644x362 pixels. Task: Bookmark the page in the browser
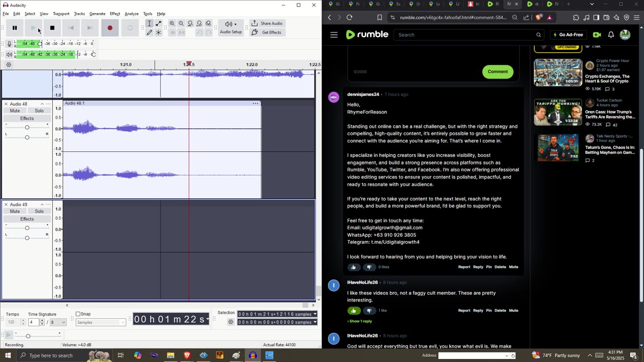(379, 18)
